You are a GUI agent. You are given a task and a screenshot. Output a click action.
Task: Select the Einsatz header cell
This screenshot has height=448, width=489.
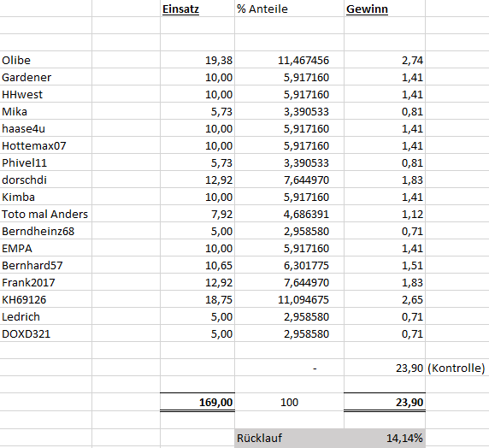point(197,9)
